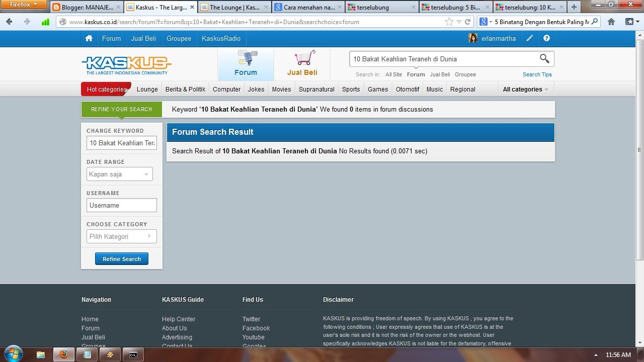Select Regional category
This screenshot has height=362, width=644.
[463, 89]
